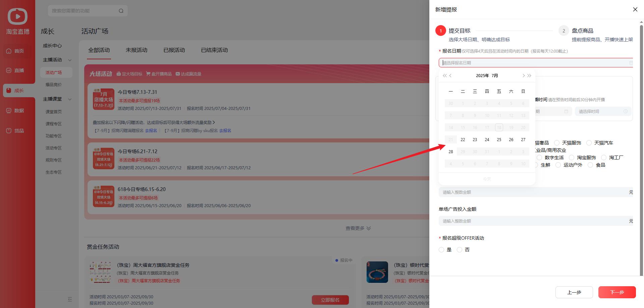The height and width of the screenshot is (308, 644).
Task: Collapse the 主播课堂 menu group
Action: 70,99
